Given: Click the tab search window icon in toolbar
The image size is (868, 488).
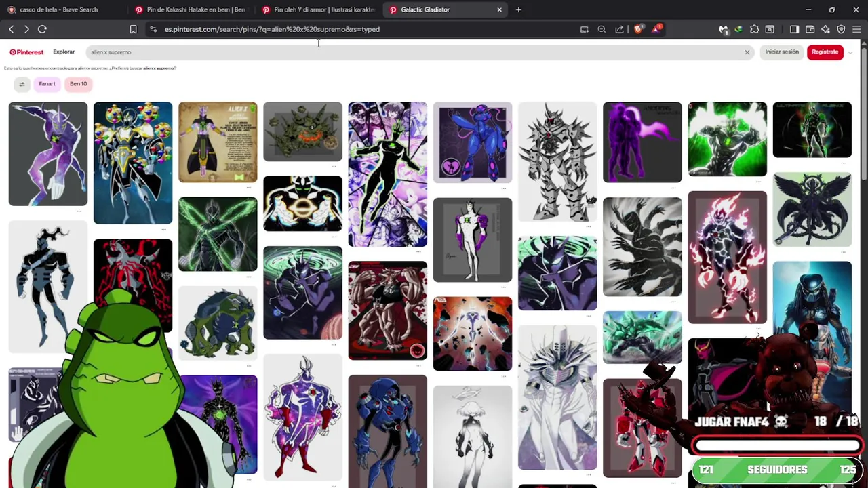Looking at the screenshot, I should (770, 29).
